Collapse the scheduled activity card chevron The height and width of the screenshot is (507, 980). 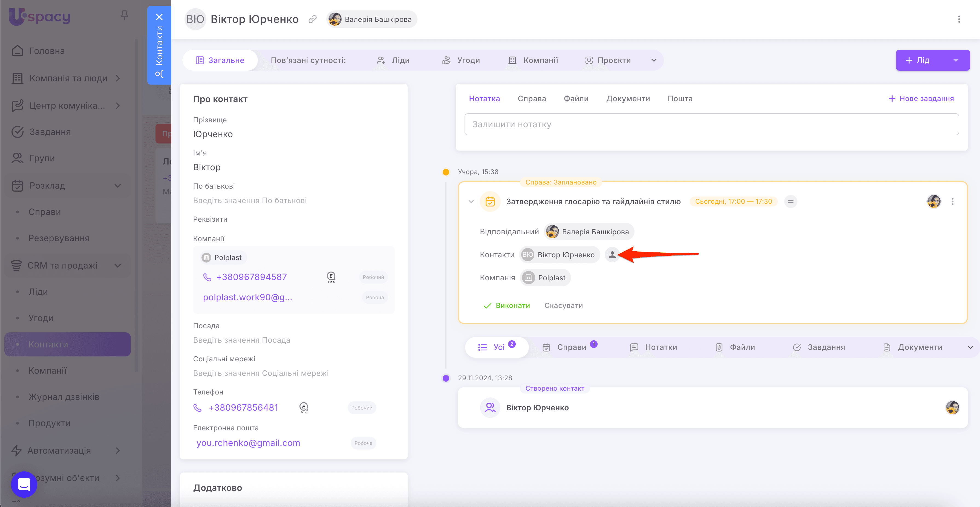click(471, 201)
